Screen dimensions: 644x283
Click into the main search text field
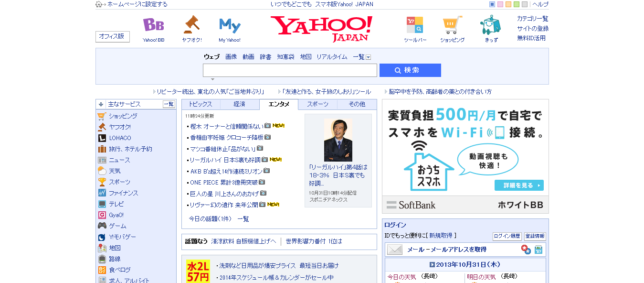(290, 70)
